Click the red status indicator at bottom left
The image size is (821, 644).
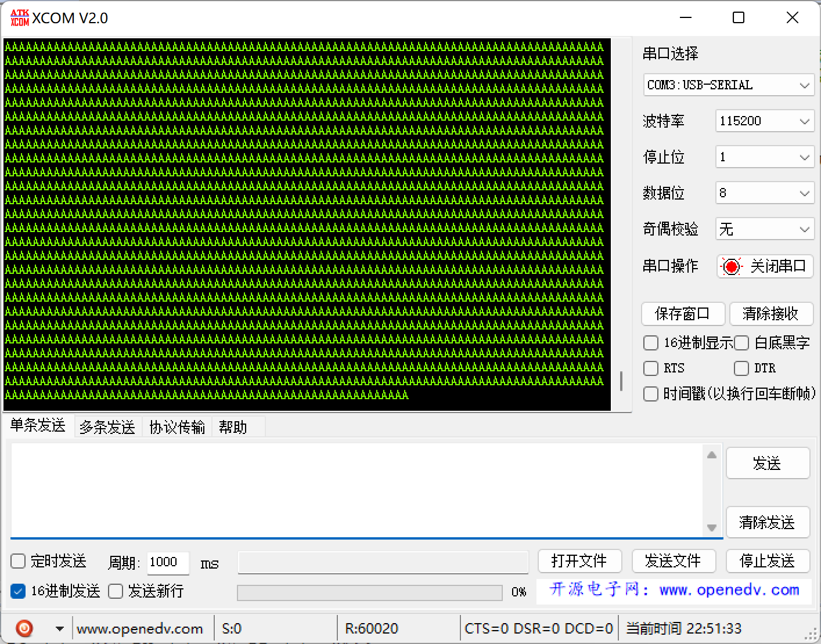[24, 628]
